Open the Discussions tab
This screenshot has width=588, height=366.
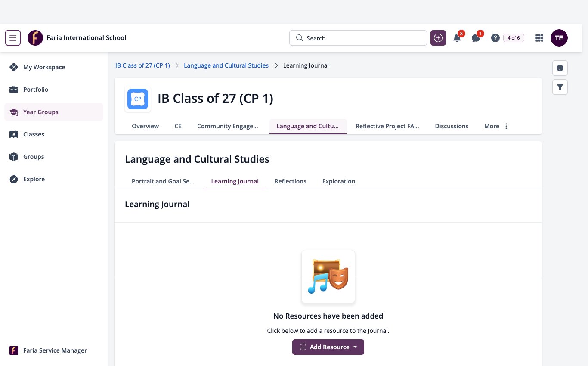pyautogui.click(x=452, y=126)
